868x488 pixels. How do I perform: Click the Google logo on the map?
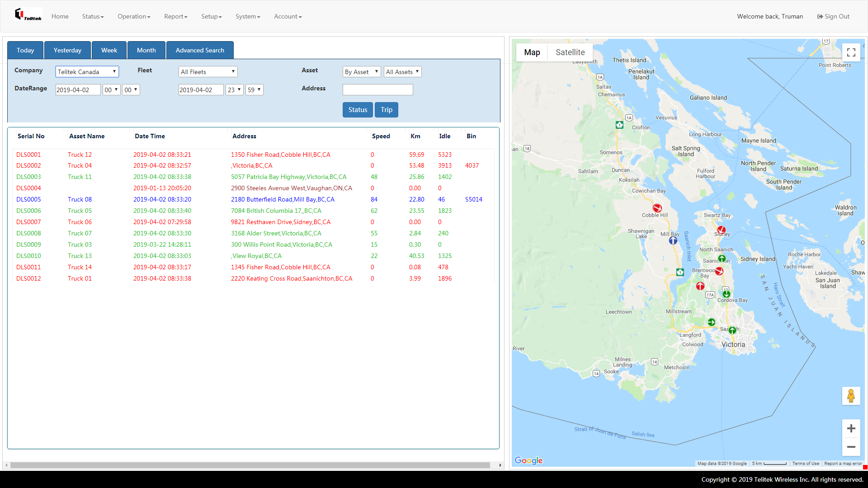pyautogui.click(x=528, y=460)
